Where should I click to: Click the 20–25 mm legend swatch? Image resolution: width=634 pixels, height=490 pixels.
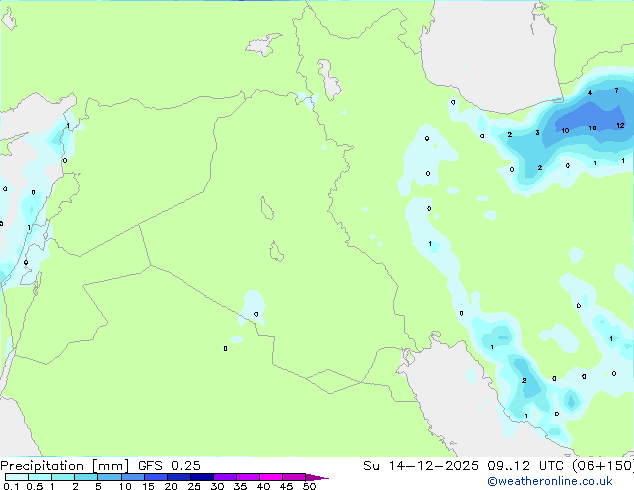click(x=178, y=477)
